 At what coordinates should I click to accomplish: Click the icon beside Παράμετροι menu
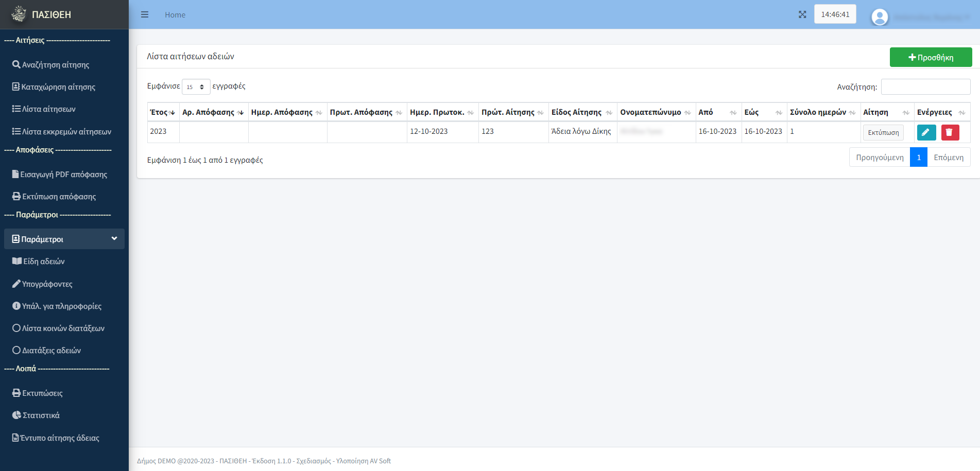(x=16, y=239)
